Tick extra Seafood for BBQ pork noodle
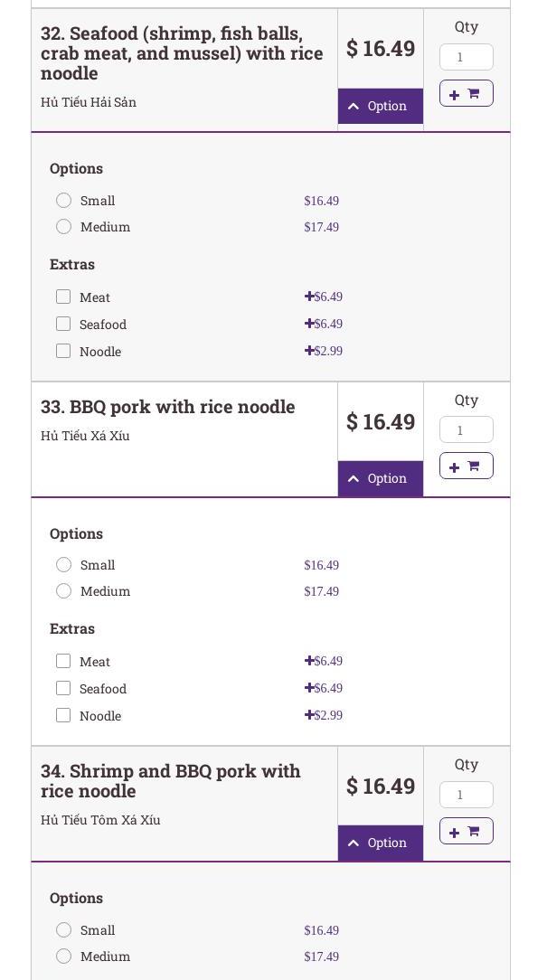This screenshot has width=547, height=980. (63, 688)
